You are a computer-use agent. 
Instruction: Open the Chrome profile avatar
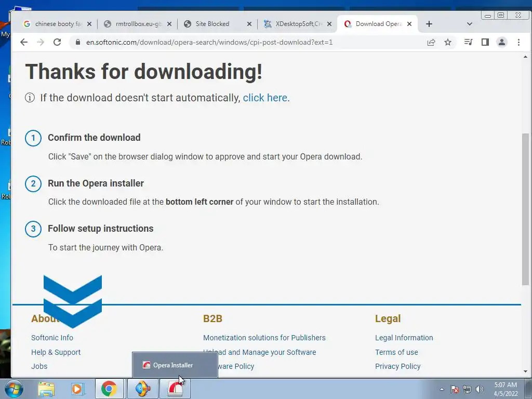(502, 42)
